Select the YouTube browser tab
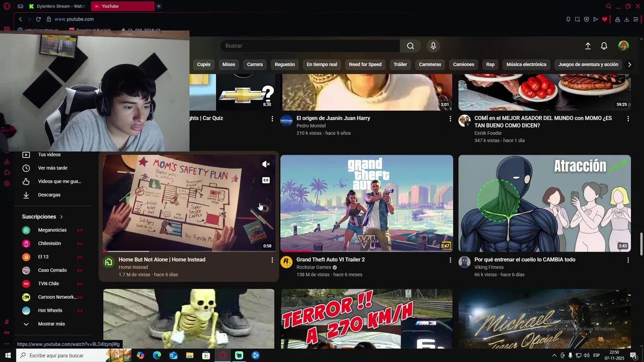This screenshot has height=362, width=644. click(x=124, y=6)
